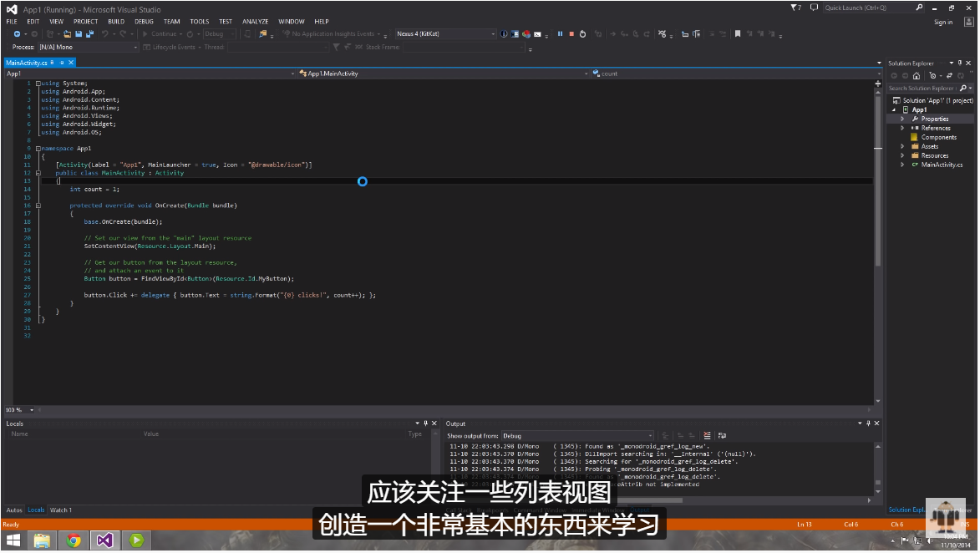The image size is (980, 553).
Task: Click the Quick Launch search icon
Action: tap(919, 8)
